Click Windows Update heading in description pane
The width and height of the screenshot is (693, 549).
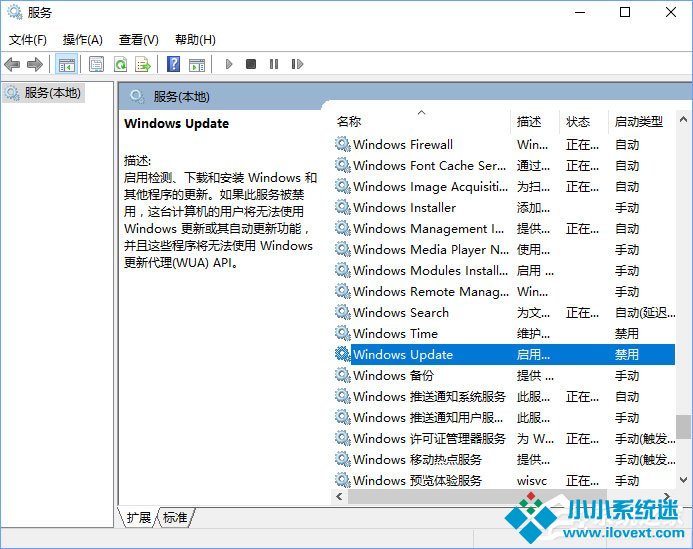click(176, 123)
